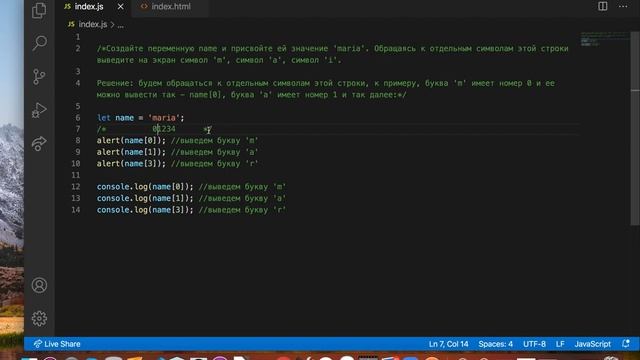
Task: Click the console.log(name[1]) line
Action: pyautogui.click(x=191, y=198)
